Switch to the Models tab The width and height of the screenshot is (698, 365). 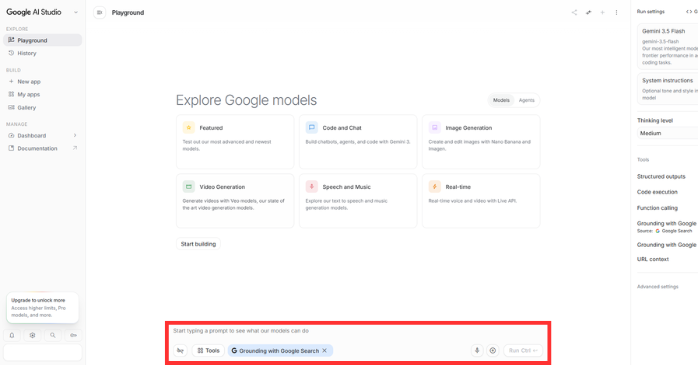pyautogui.click(x=501, y=100)
